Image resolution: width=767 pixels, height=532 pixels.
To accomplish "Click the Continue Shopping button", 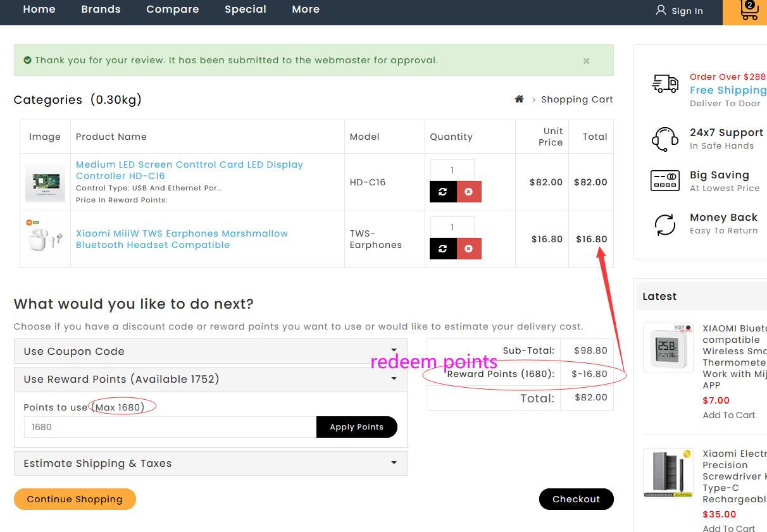I will click(75, 499).
